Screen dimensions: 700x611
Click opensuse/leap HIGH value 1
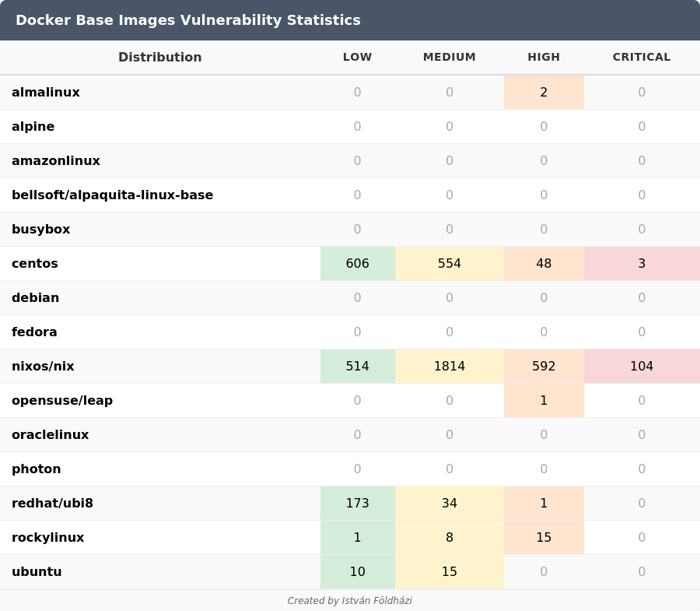pyautogui.click(x=544, y=401)
